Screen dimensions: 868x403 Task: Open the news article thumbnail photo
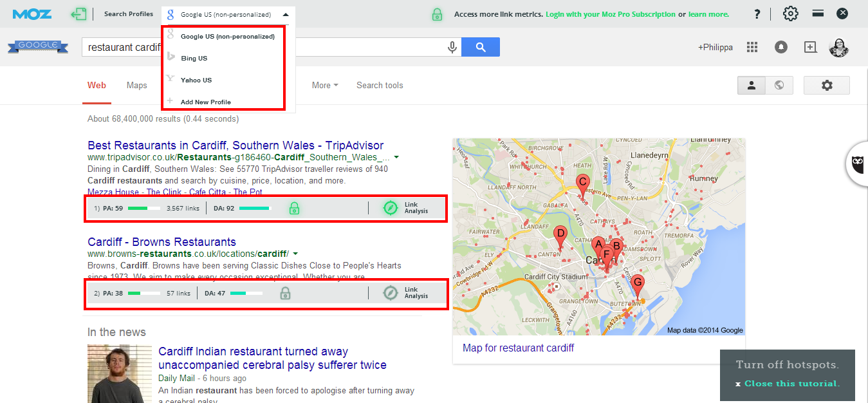120,374
